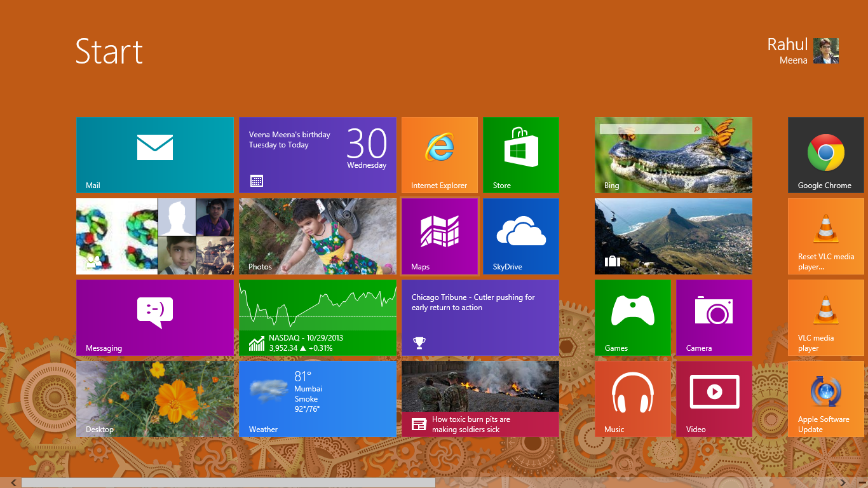Launch VLC media player

(825, 317)
